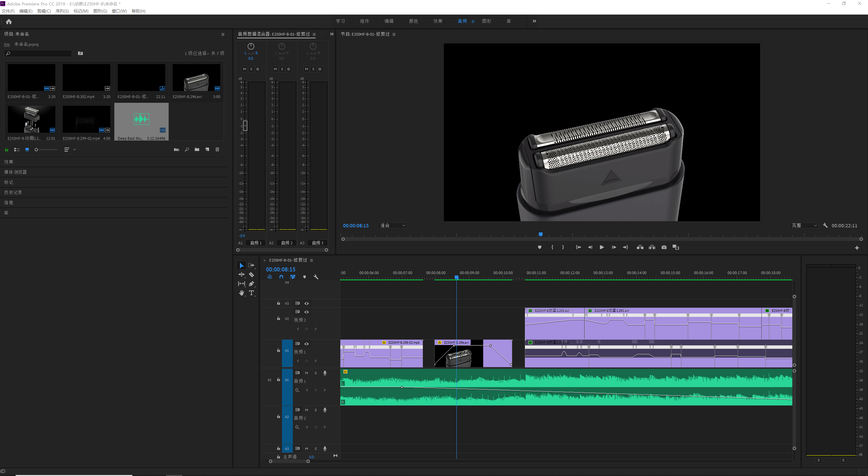The width and height of the screenshot is (868, 476).
Task: Solo 音频 1 in the clip mixer
Action: pos(251,69)
